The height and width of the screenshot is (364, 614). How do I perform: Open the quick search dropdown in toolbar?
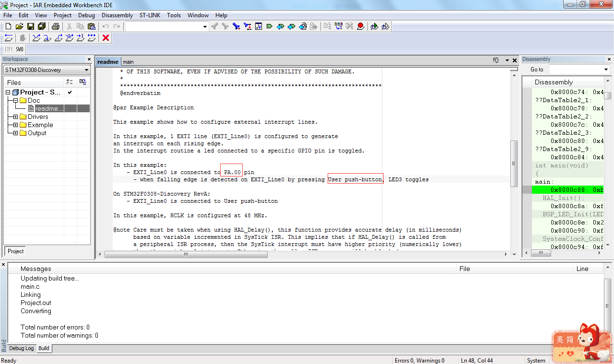coord(205,26)
